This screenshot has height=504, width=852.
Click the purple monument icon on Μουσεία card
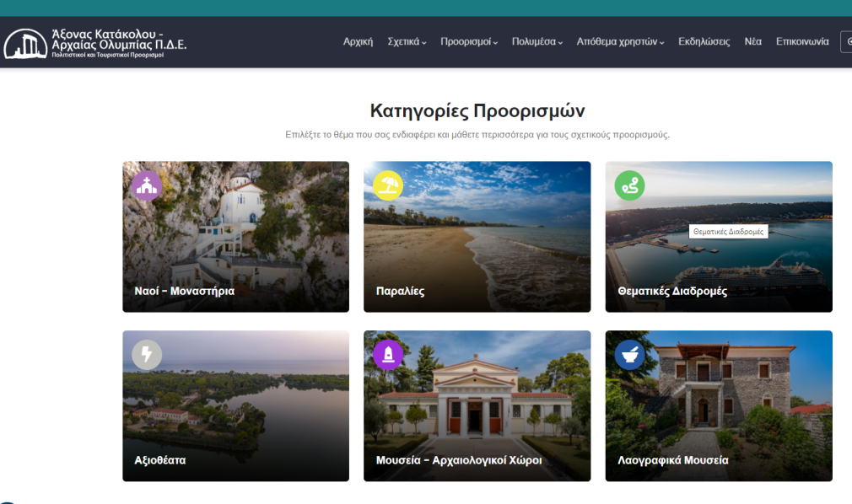(x=388, y=355)
